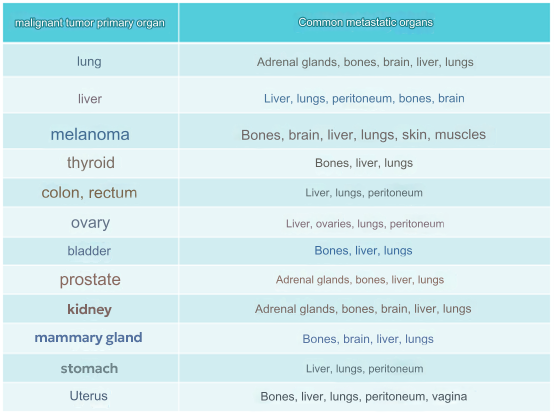Click the 'mammary gland' row label
This screenshot has height=417, width=554.
(x=88, y=338)
